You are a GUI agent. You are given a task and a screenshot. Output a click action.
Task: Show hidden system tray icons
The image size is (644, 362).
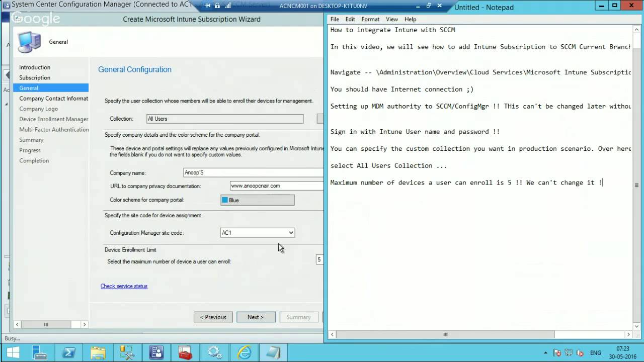(545, 353)
